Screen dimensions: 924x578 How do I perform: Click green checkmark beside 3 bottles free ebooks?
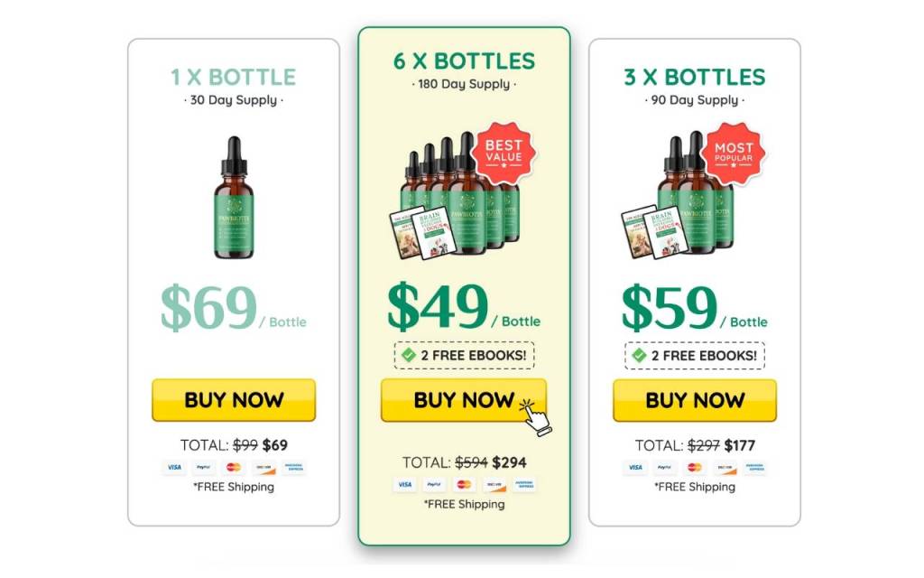(639, 355)
